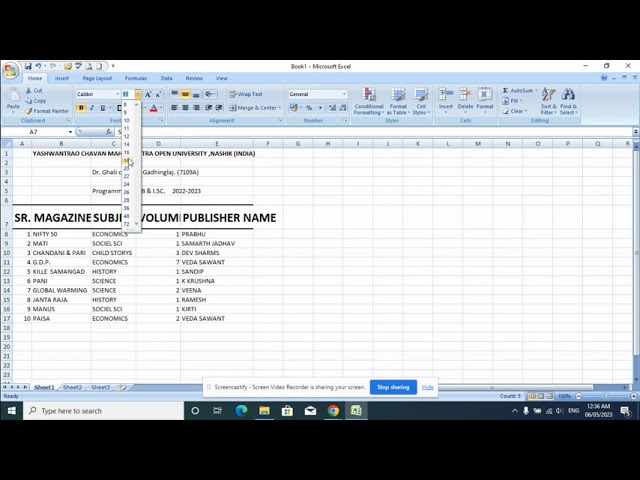Open the General number format dropdown
Image resolution: width=640 pixels, height=480 pixels.
344,94
